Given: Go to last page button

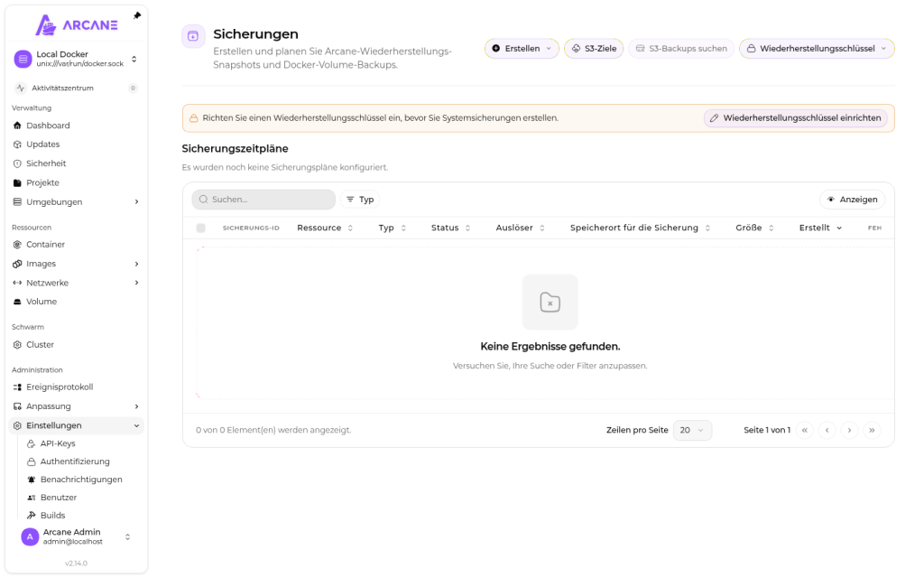Looking at the screenshot, I should click(x=872, y=430).
